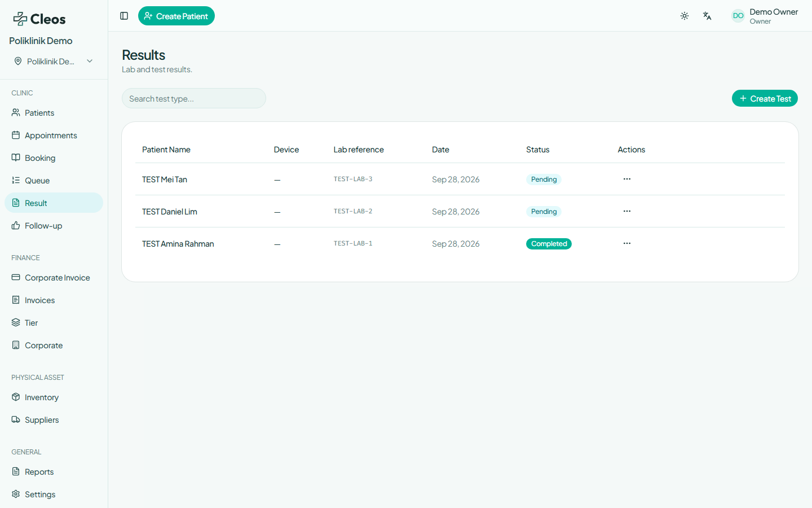Image resolution: width=812 pixels, height=508 pixels.
Task: Select the Follow-up menu item
Action: 54,226
